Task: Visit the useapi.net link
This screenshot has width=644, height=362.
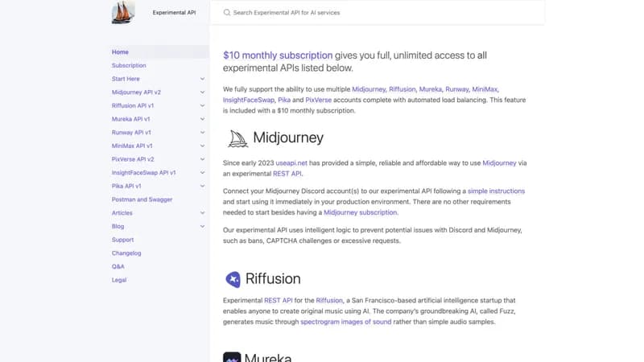Action: click(x=291, y=163)
